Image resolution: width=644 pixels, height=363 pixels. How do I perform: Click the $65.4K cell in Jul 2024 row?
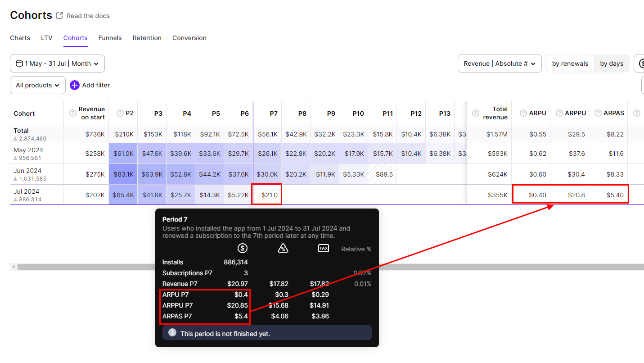123,195
